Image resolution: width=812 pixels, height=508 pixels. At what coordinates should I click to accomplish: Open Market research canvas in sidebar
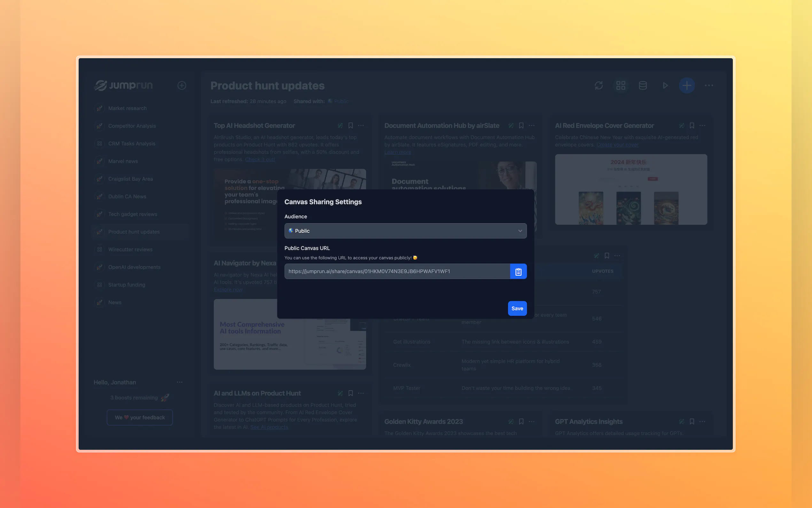click(x=127, y=108)
